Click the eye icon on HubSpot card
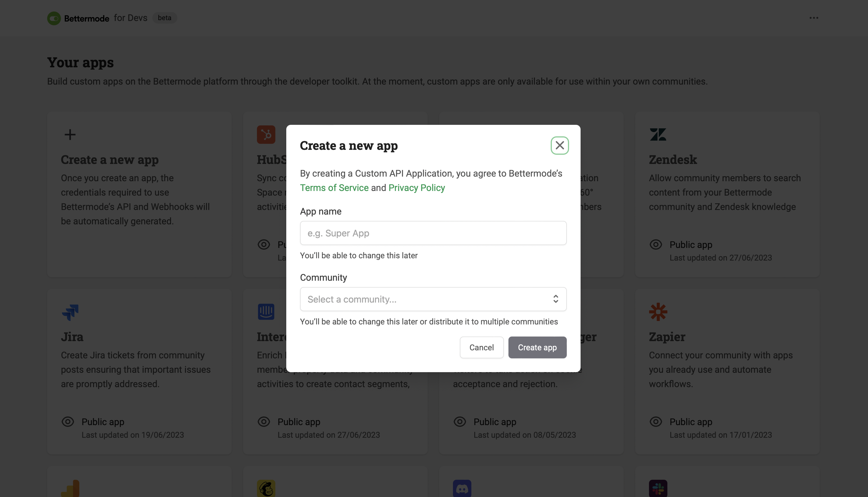 coord(264,244)
